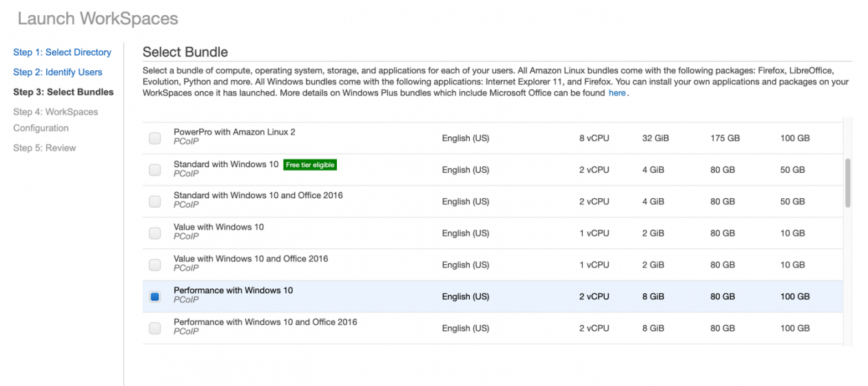
Task: Go to Step 1: Select Directory
Action: pos(62,52)
